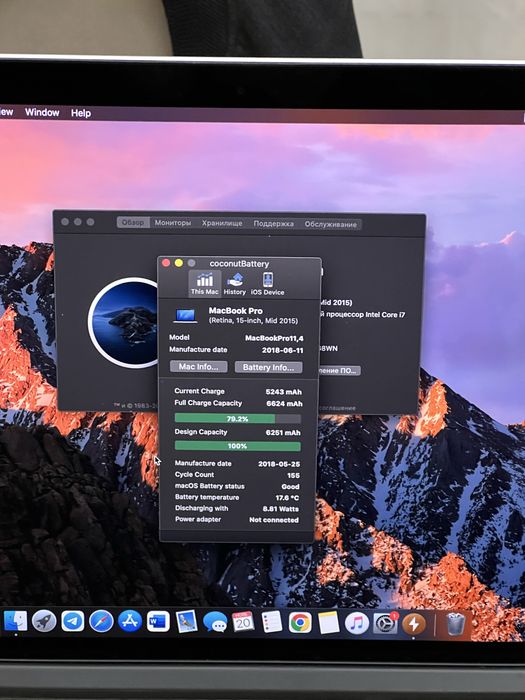
Task: Switch to Мониторы tab
Action: click(173, 223)
